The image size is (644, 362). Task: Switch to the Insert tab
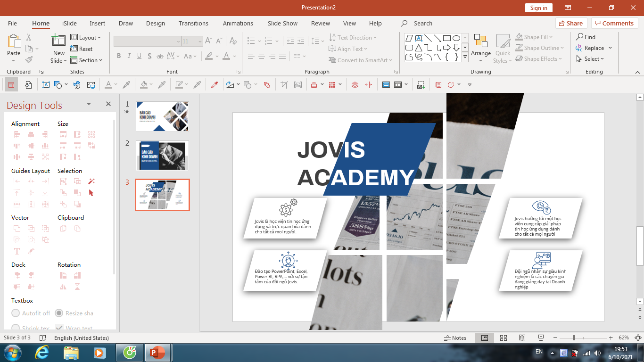(97, 23)
